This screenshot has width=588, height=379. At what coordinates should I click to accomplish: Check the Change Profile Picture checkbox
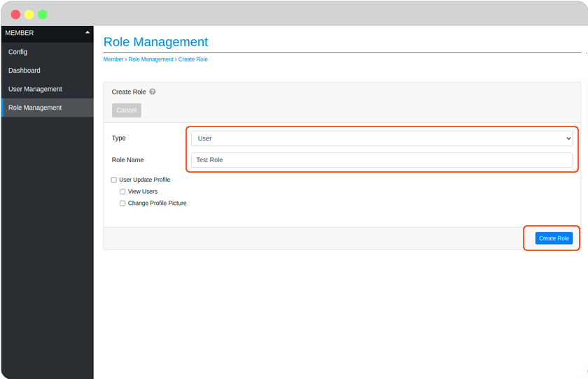click(122, 203)
